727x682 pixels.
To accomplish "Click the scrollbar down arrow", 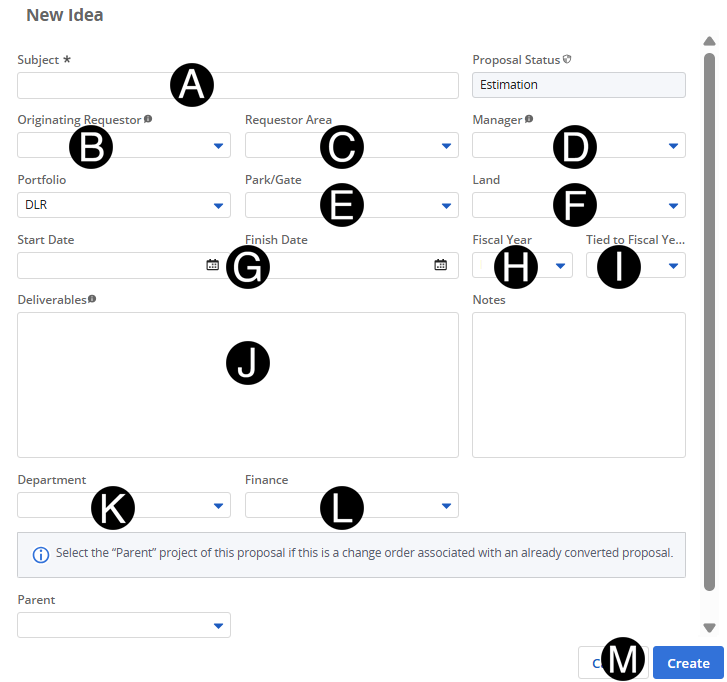I will coord(710,628).
